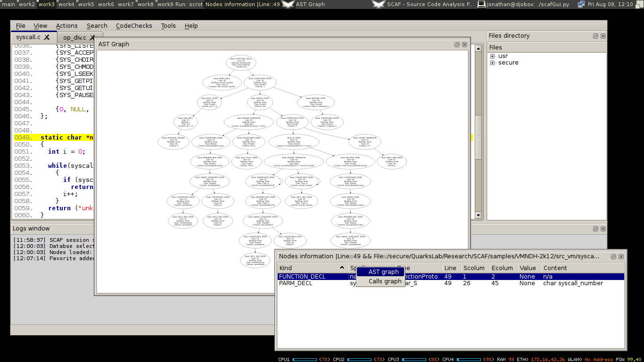644x362 pixels.
Task: Open the Actions menu
Action: click(x=67, y=26)
